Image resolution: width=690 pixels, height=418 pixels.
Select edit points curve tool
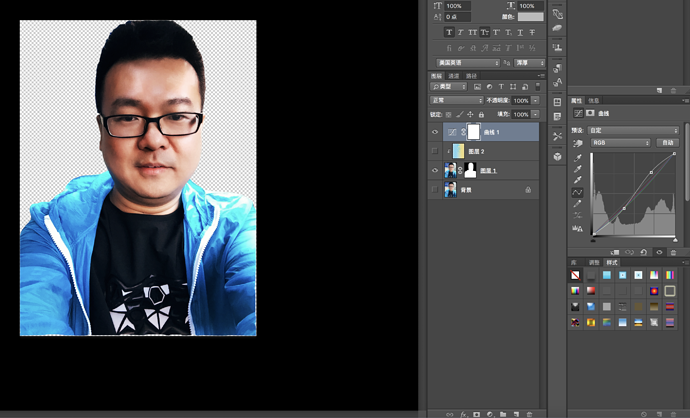coord(577,192)
